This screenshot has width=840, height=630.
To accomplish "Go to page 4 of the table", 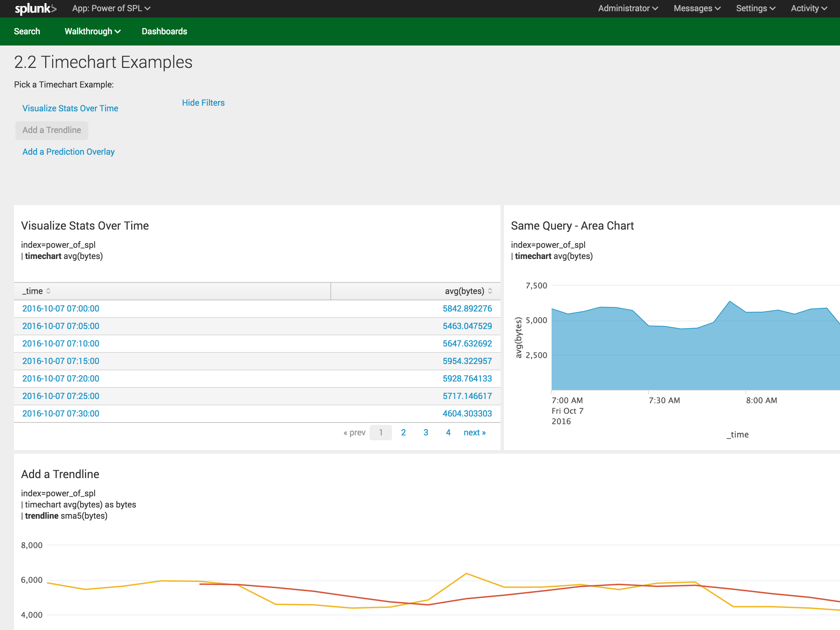I will pos(448,433).
